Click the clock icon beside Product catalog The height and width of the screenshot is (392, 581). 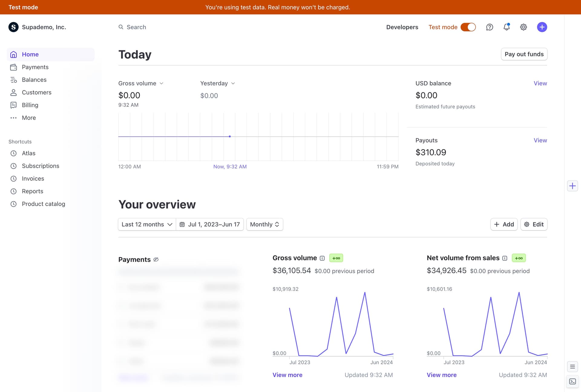click(x=13, y=204)
